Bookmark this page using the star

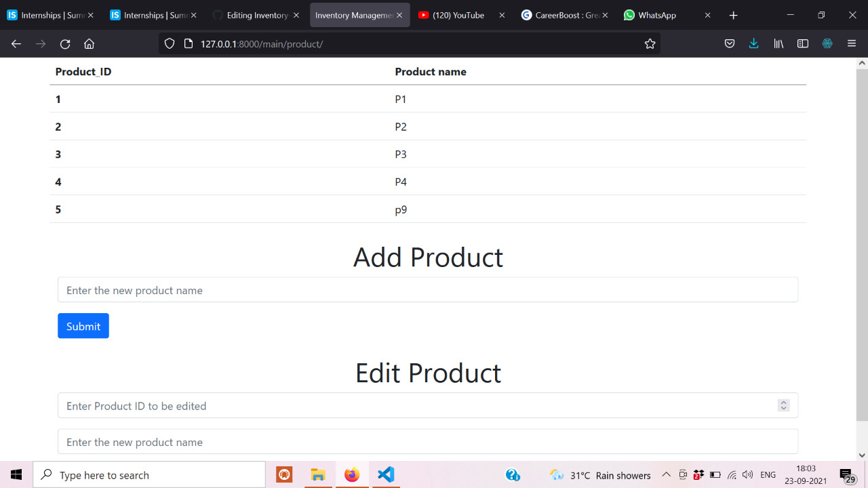pos(650,43)
